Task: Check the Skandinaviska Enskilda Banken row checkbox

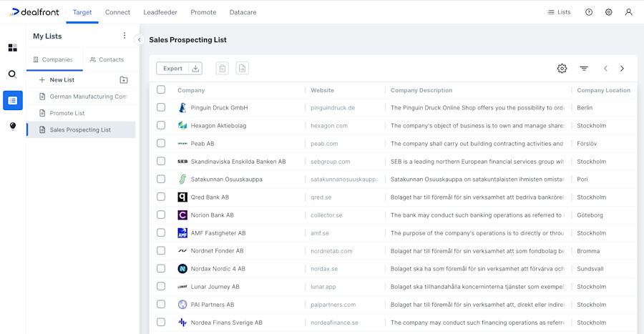Action: point(161,161)
